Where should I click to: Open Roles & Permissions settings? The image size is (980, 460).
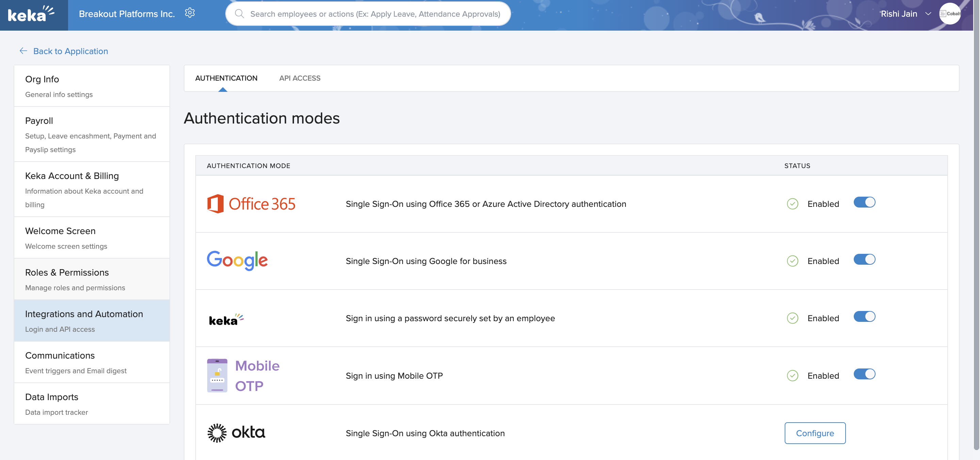click(67, 273)
